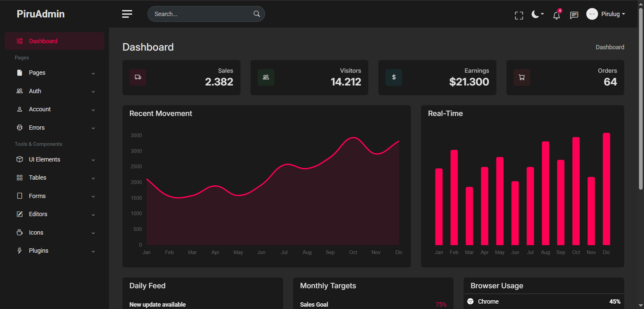Open the Errors menu item
The width and height of the screenshot is (644, 309).
54,128
